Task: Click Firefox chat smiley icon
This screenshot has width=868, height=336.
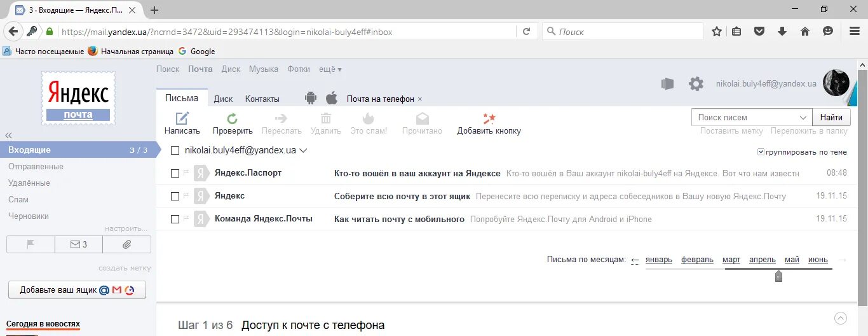Action: point(828,31)
